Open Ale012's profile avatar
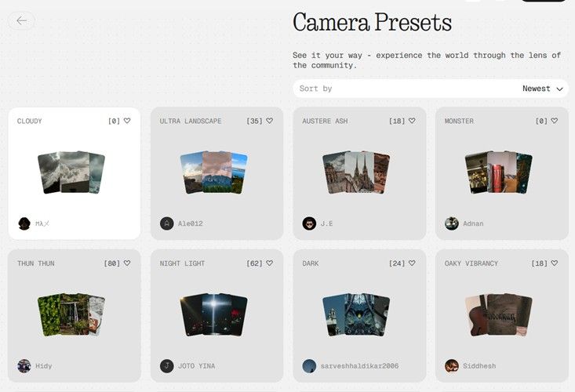 (167, 223)
